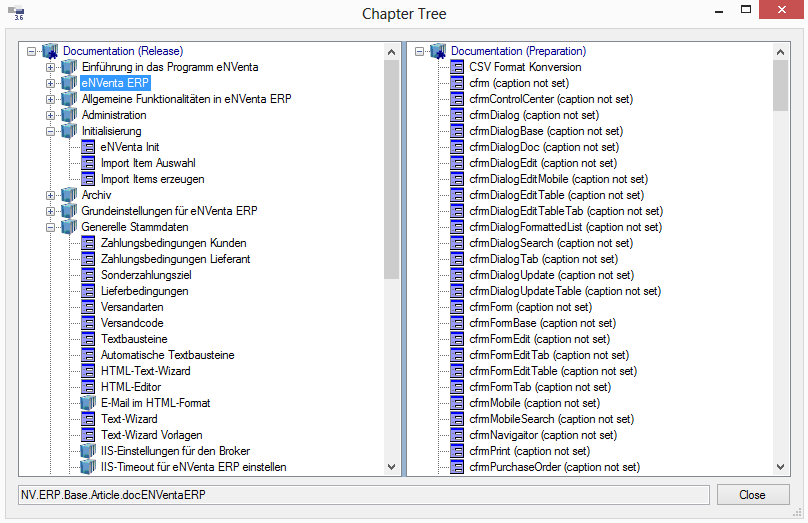Select the Versandarten entry
The image size is (808, 523).
click(132, 307)
